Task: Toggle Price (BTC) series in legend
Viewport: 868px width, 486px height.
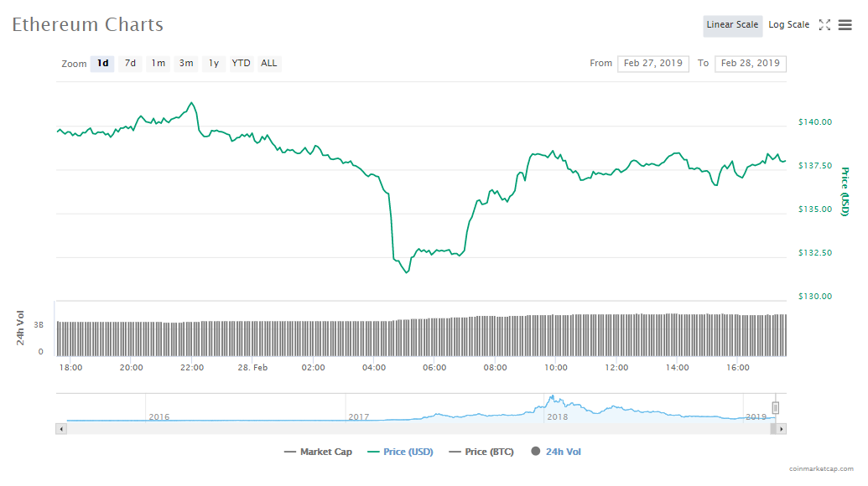Action: pyautogui.click(x=481, y=452)
